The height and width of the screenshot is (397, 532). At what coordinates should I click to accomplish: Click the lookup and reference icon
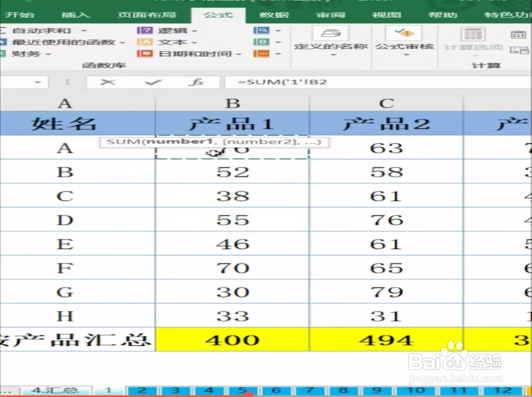click(x=261, y=30)
